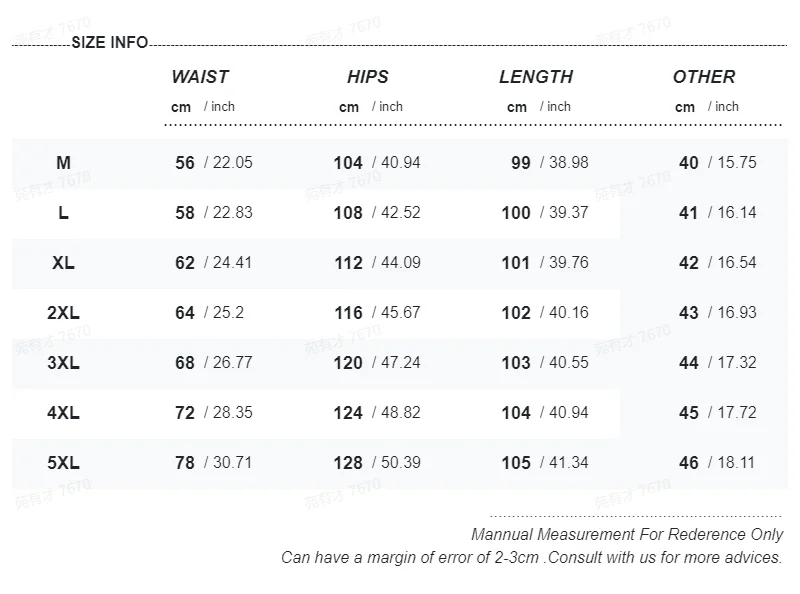Click the 99 cm length value
The image size is (800, 594).
521,163
